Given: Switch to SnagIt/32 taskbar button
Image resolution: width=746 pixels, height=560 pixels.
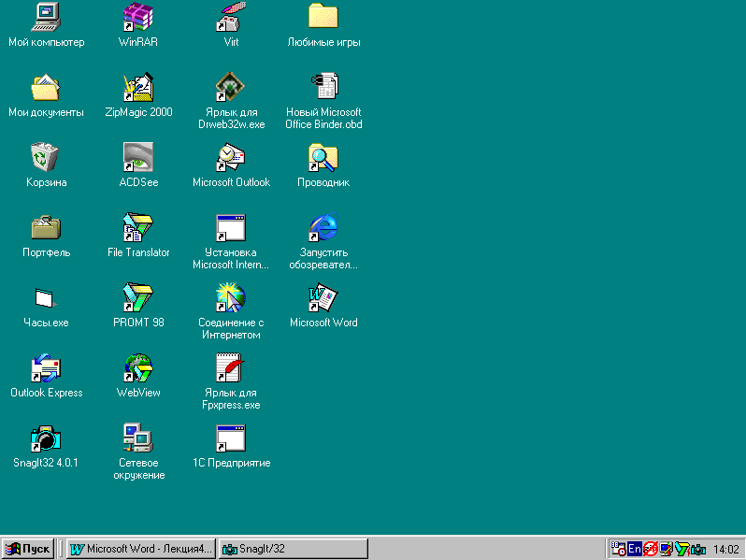Looking at the screenshot, I should tap(294, 549).
